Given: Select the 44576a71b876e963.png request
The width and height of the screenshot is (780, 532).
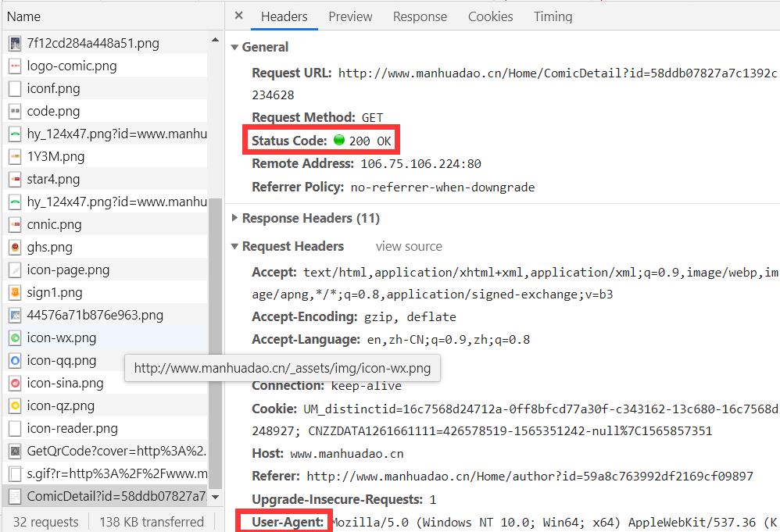Looking at the screenshot, I should coord(105,316).
